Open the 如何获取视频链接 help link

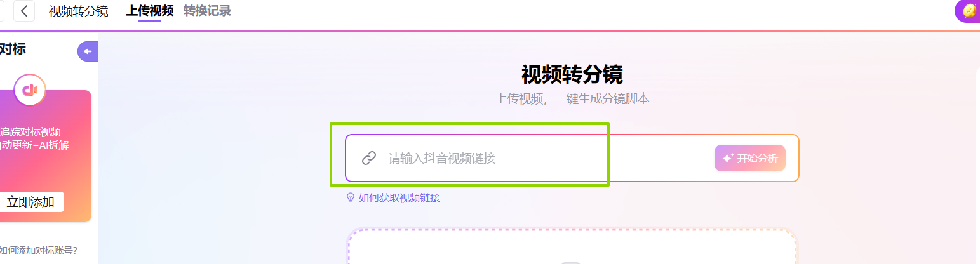pos(399,197)
